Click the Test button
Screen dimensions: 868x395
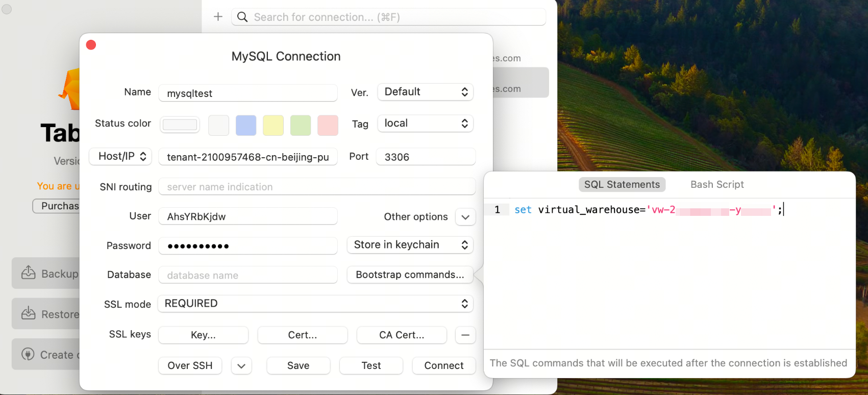(371, 366)
